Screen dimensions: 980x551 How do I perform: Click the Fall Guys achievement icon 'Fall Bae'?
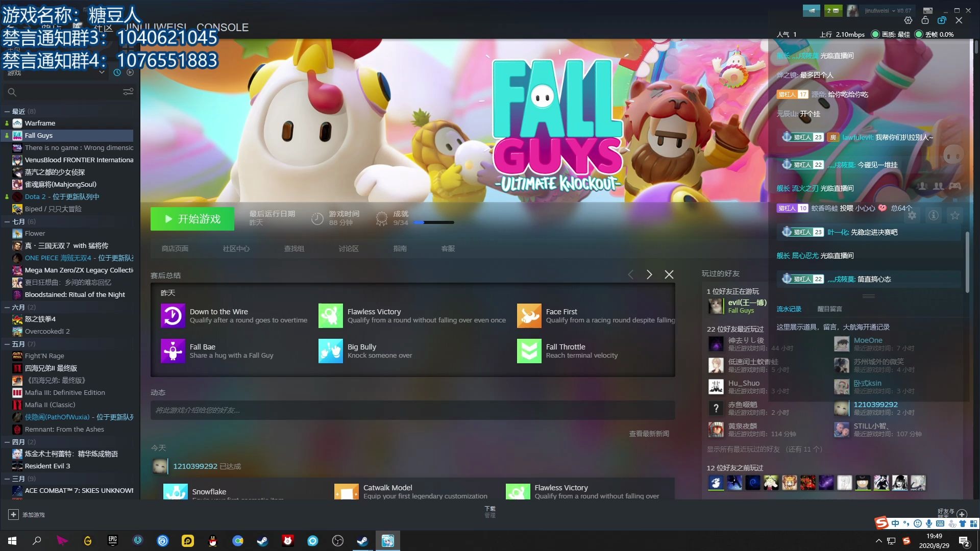point(173,350)
